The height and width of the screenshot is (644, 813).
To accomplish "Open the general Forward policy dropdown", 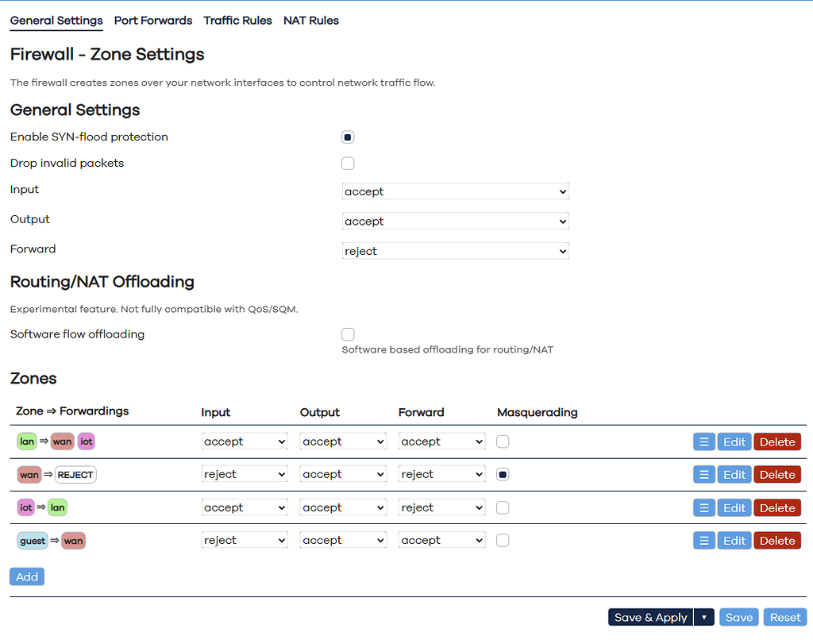I will point(456,251).
